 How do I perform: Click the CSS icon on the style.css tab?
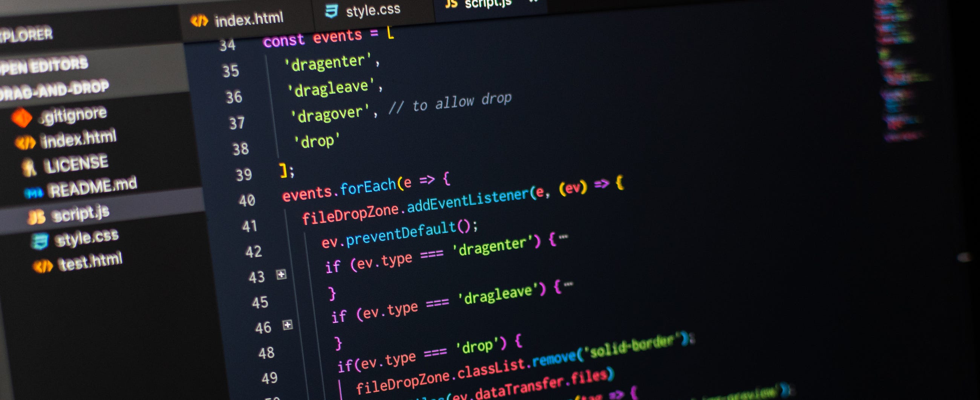332,11
